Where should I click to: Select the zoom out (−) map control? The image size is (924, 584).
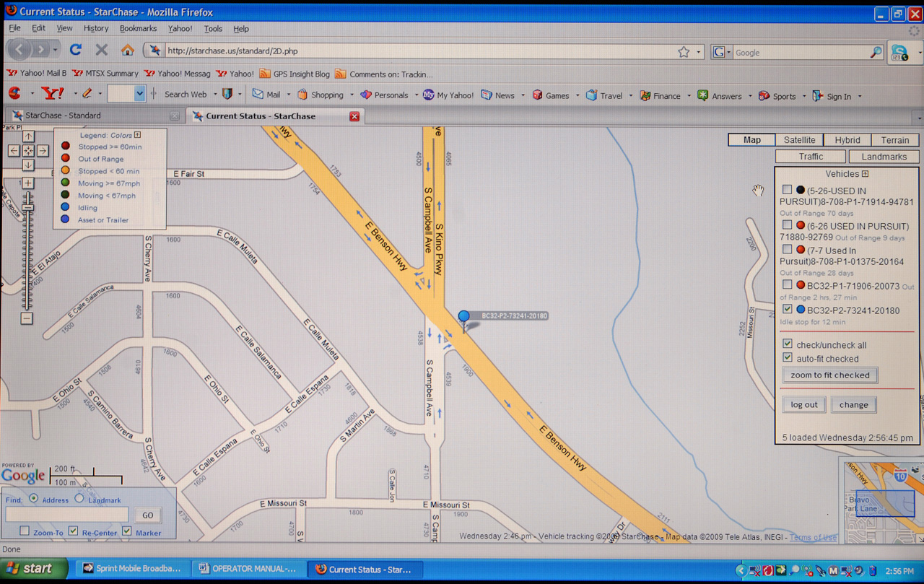pos(27,319)
